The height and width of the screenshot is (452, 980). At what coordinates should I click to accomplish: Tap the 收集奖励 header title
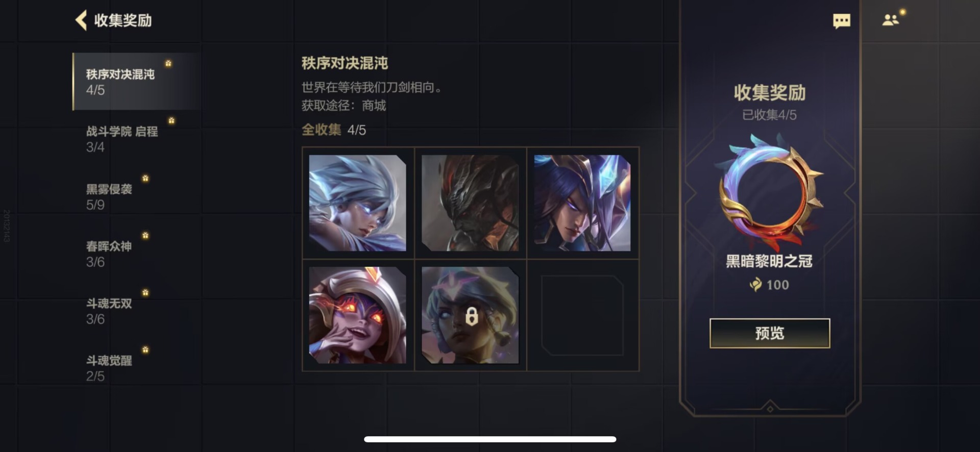(123, 20)
